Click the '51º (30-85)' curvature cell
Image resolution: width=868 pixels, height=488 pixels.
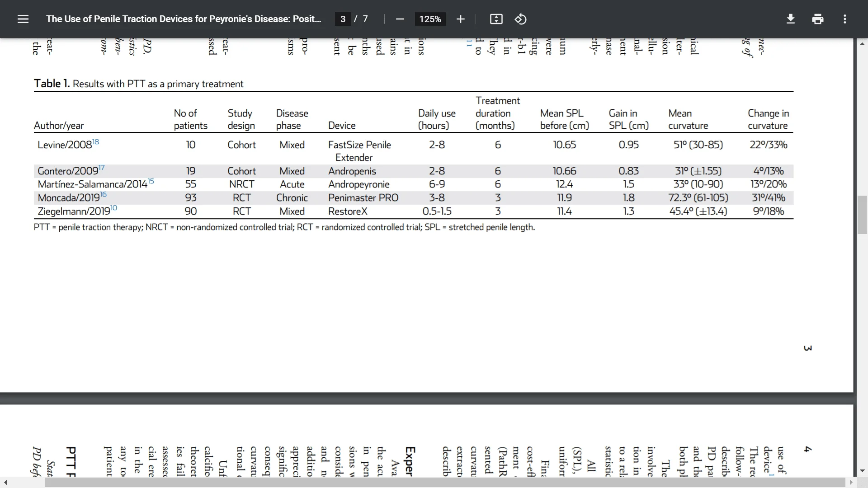click(698, 145)
